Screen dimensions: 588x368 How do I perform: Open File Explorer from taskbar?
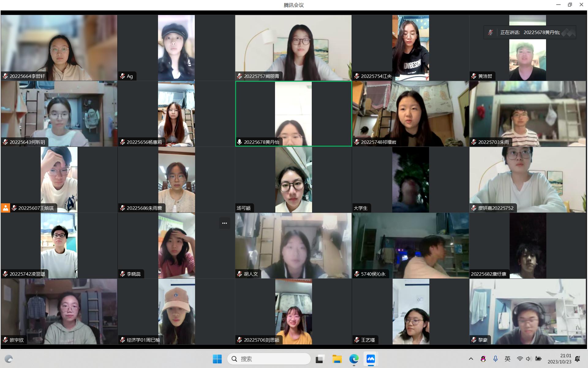(x=337, y=359)
